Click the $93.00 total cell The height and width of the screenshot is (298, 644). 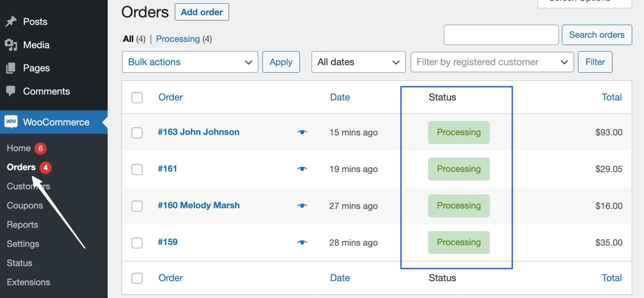point(609,132)
